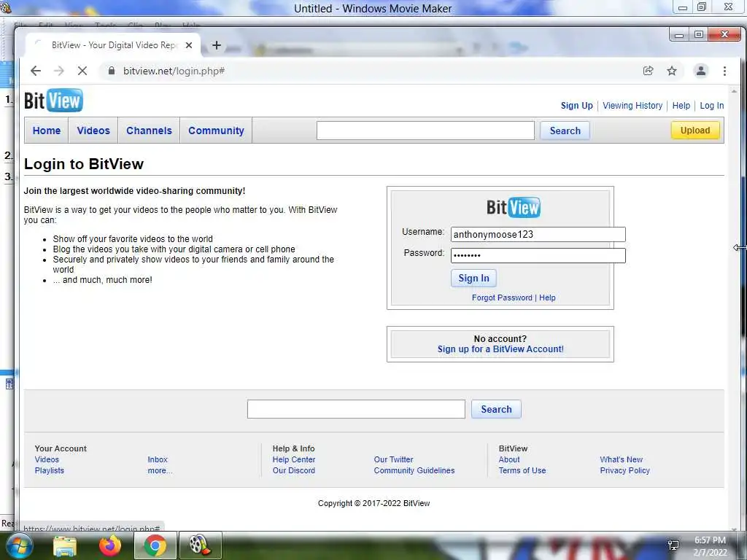The width and height of the screenshot is (747, 560).
Task: Focus the top search input field
Action: pos(425,131)
